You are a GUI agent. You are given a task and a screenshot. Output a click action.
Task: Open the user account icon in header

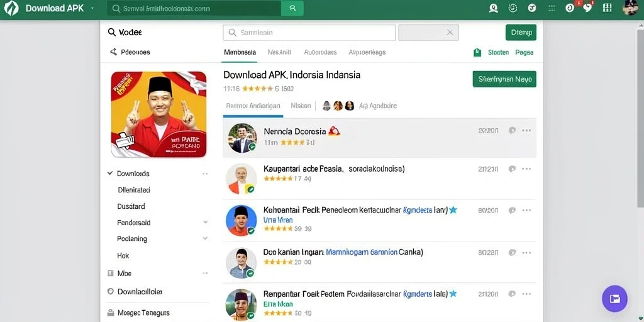(x=493, y=8)
